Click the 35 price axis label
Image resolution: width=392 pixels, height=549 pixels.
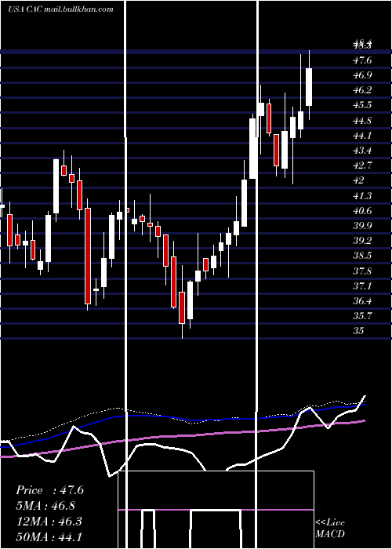[x=359, y=330]
